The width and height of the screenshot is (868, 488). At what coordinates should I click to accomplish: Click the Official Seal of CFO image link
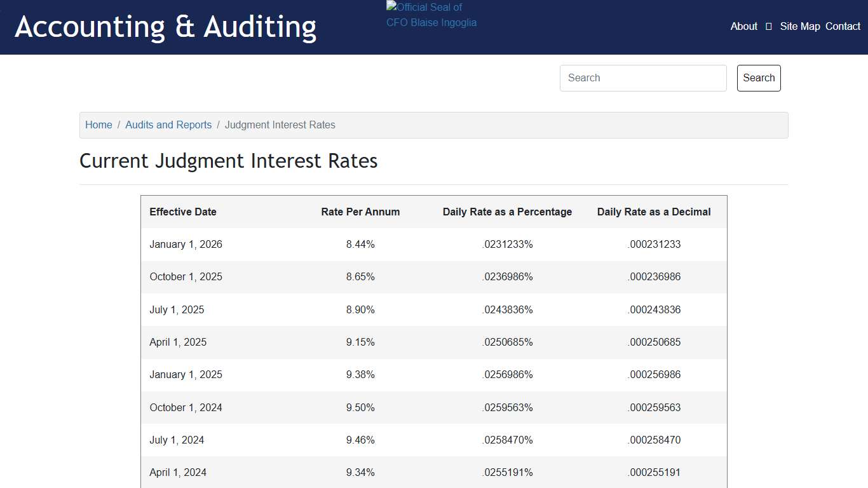click(x=431, y=13)
